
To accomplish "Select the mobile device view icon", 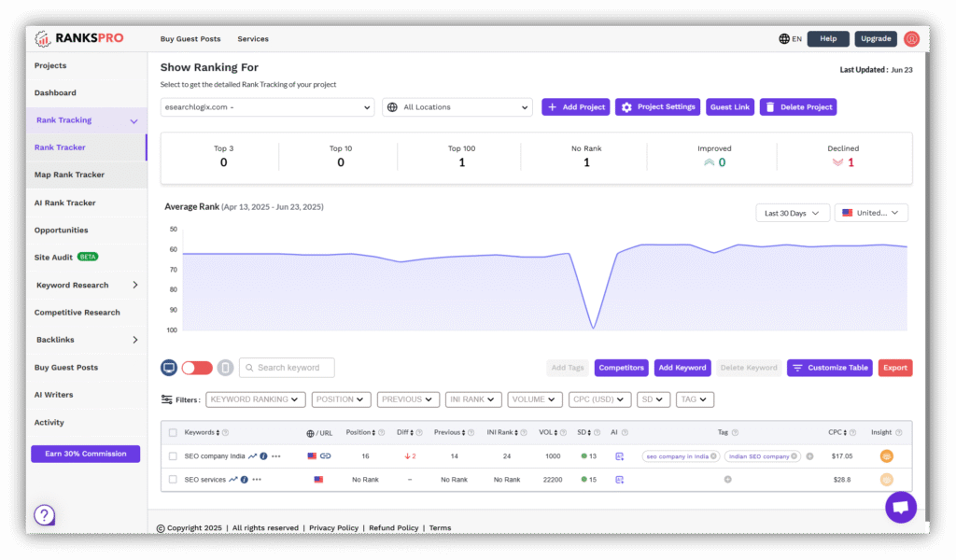I will tap(225, 368).
